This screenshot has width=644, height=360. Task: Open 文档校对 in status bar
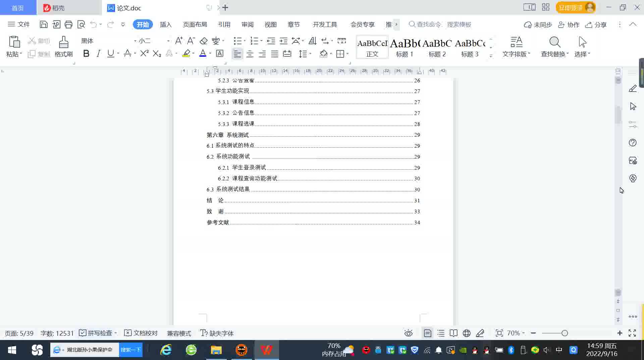[x=141, y=333]
